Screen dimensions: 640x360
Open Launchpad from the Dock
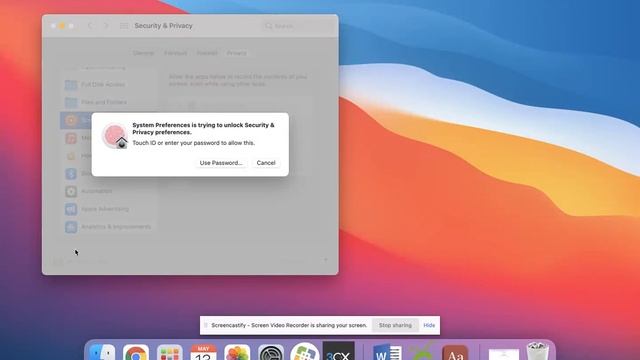[169, 352]
